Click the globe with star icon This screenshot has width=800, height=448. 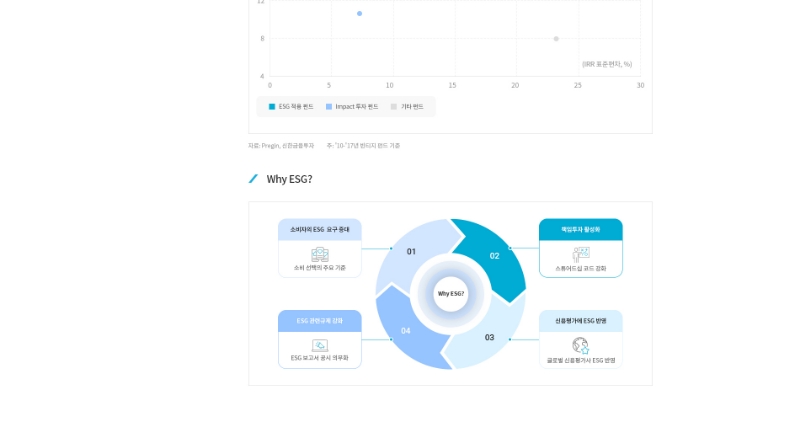(581, 345)
